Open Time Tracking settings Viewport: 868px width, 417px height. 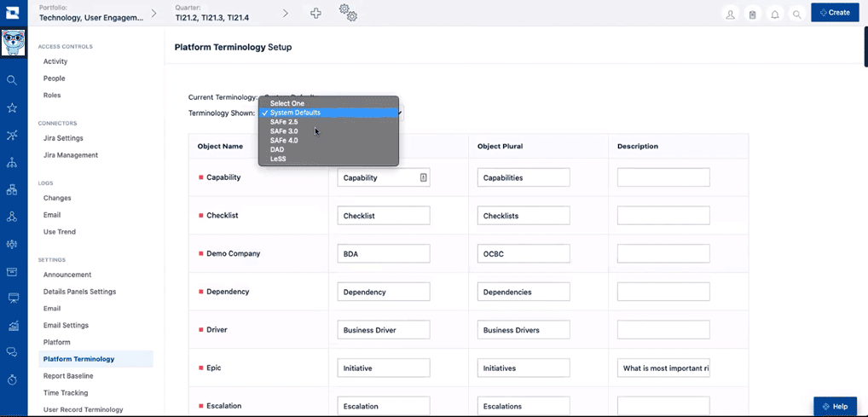click(x=66, y=392)
